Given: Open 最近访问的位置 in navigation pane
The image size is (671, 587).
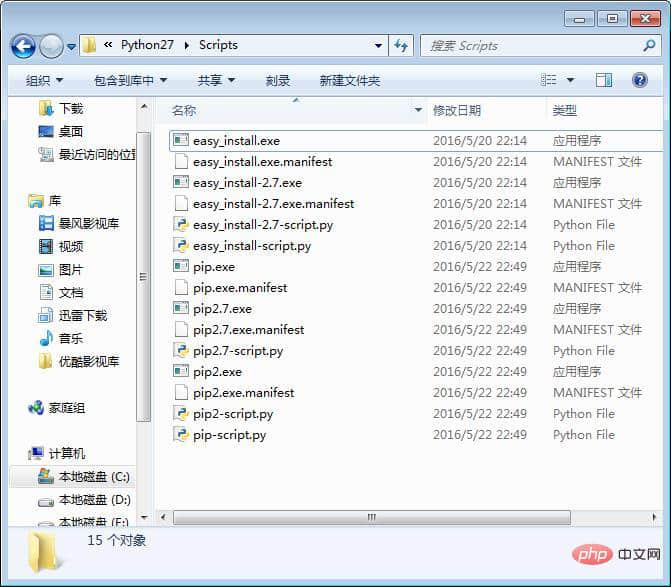Looking at the screenshot, I should (x=87, y=154).
